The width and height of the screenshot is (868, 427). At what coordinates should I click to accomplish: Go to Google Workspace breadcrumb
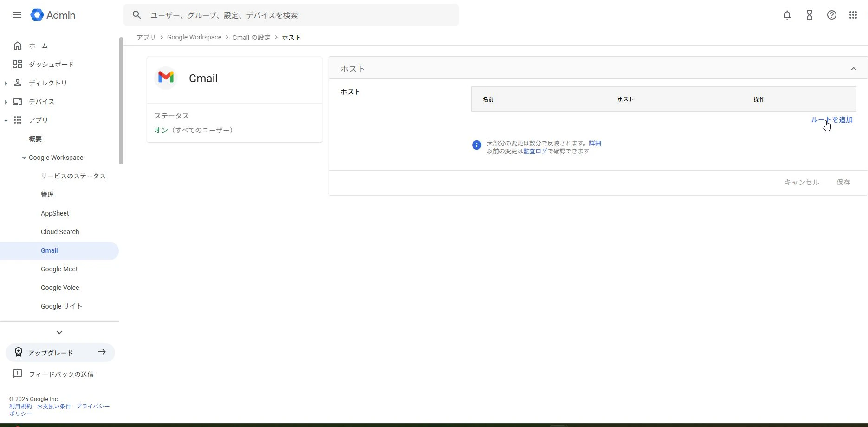coord(194,37)
